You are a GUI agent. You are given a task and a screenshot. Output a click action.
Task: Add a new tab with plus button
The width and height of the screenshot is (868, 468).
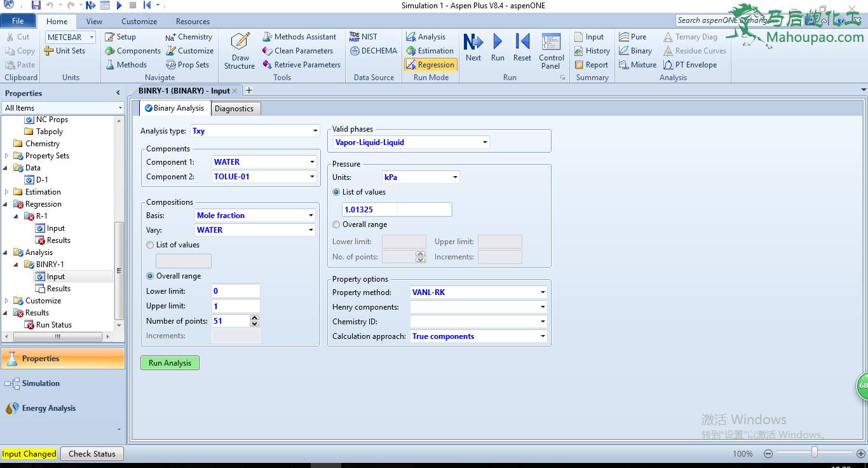click(249, 91)
